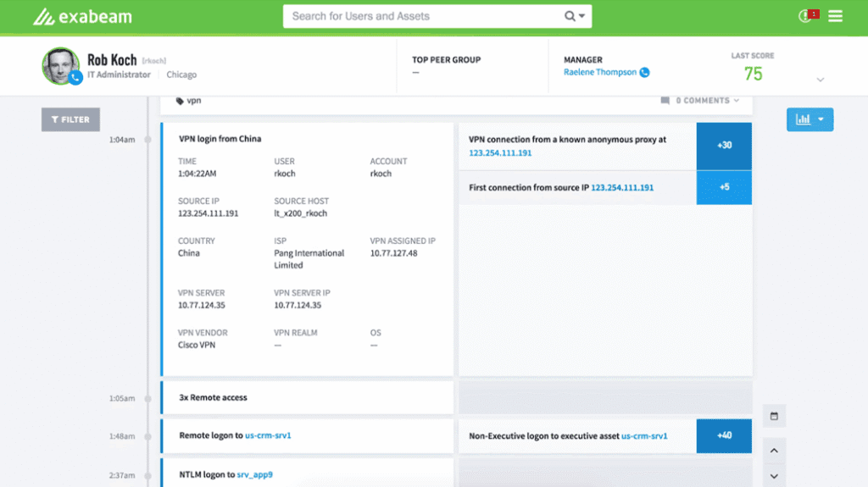Click the Cisco VPN vendor value
Image resolution: width=868 pixels, height=487 pixels.
pyautogui.click(x=197, y=345)
